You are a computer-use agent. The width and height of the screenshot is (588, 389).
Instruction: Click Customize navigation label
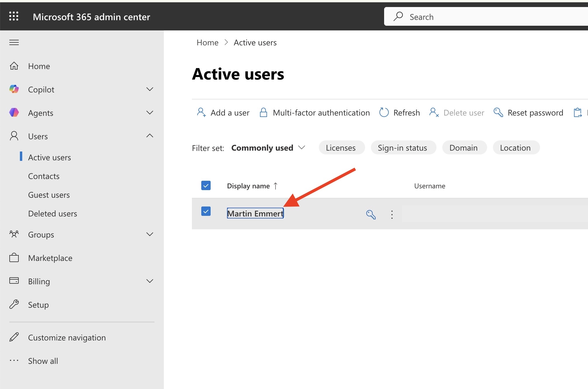point(67,338)
